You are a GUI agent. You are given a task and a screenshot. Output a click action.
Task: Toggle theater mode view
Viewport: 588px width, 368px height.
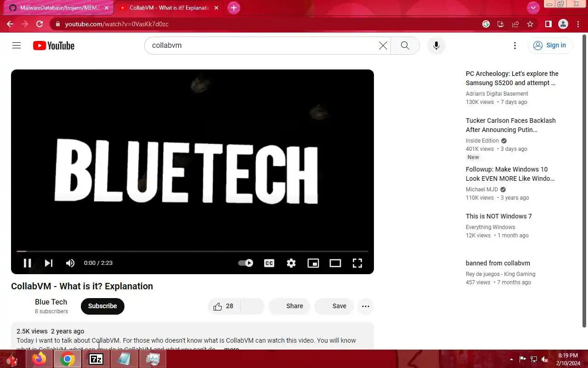(x=335, y=263)
